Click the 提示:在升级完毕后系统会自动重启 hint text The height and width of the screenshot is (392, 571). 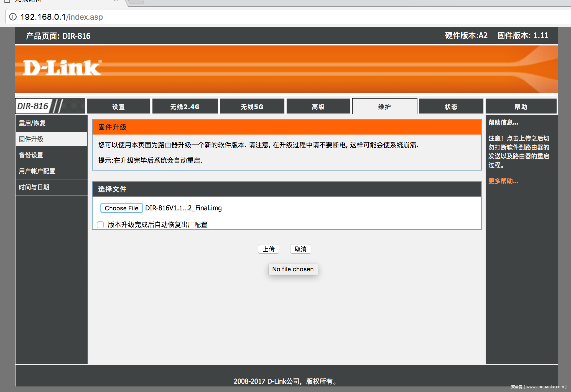click(150, 160)
